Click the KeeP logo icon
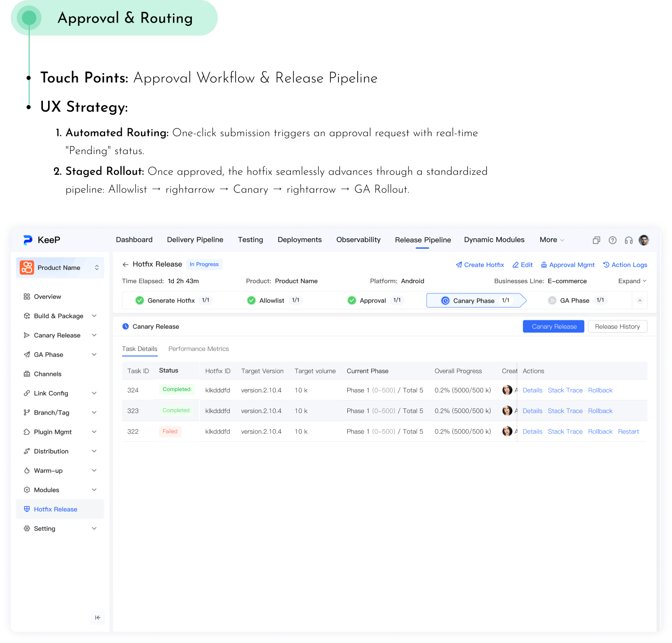 28,240
